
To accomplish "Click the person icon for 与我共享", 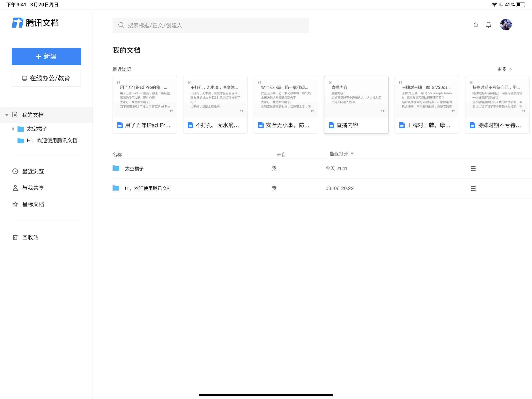I will (15, 188).
